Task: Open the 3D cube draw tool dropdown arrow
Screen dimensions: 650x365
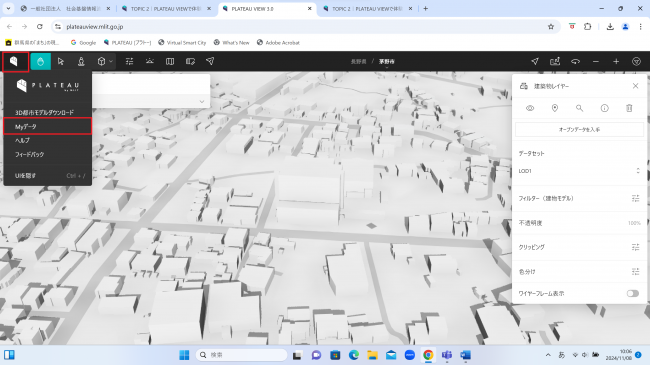Action: (x=111, y=61)
